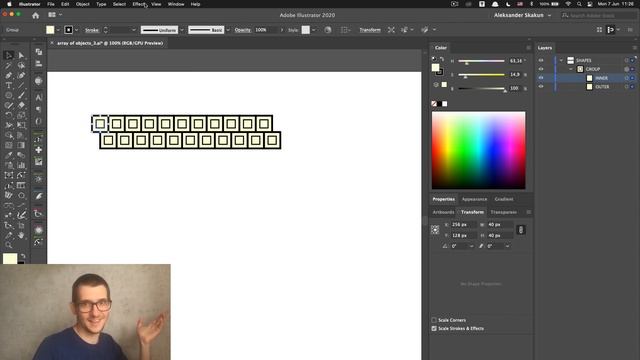Open the Recolor Artwork icon in control bar
The image size is (640, 360).
point(328,30)
